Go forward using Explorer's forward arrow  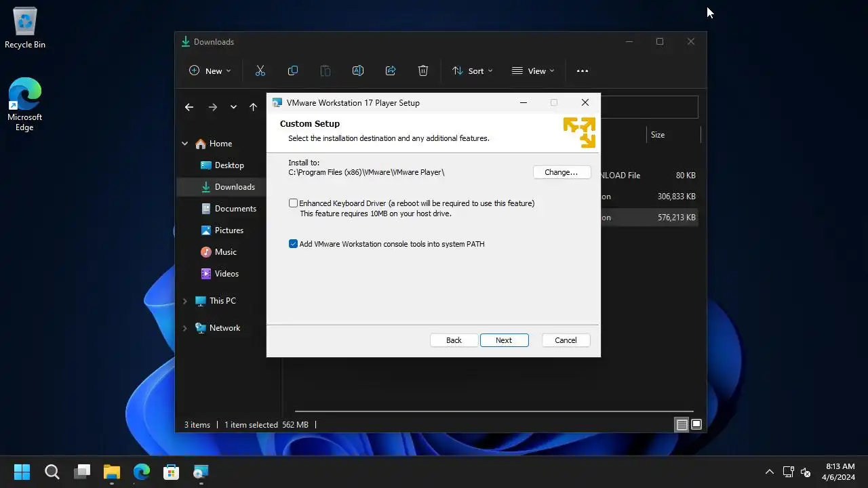pyautogui.click(x=213, y=107)
